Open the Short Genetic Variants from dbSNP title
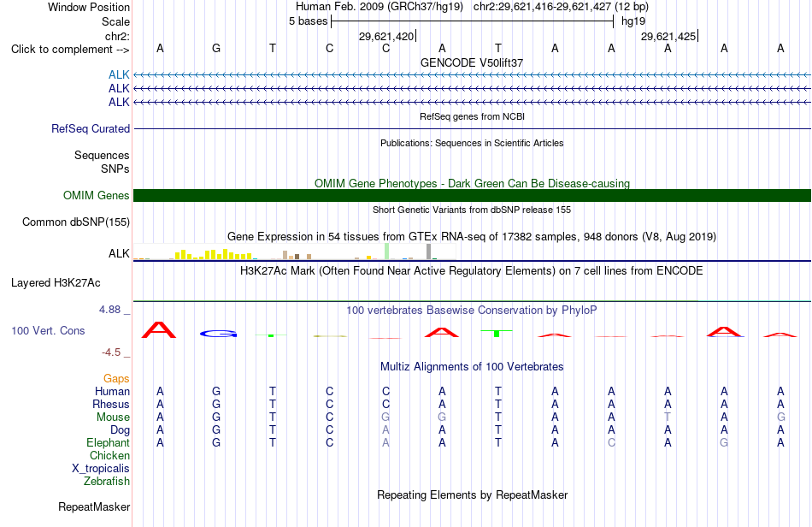The image size is (812, 527). pyautogui.click(x=472, y=210)
